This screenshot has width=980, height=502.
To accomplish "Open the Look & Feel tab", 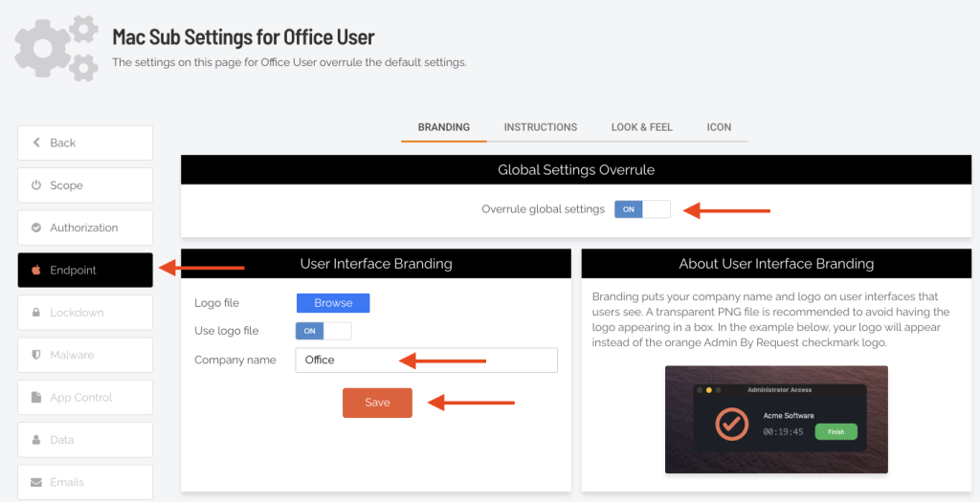I will click(641, 127).
